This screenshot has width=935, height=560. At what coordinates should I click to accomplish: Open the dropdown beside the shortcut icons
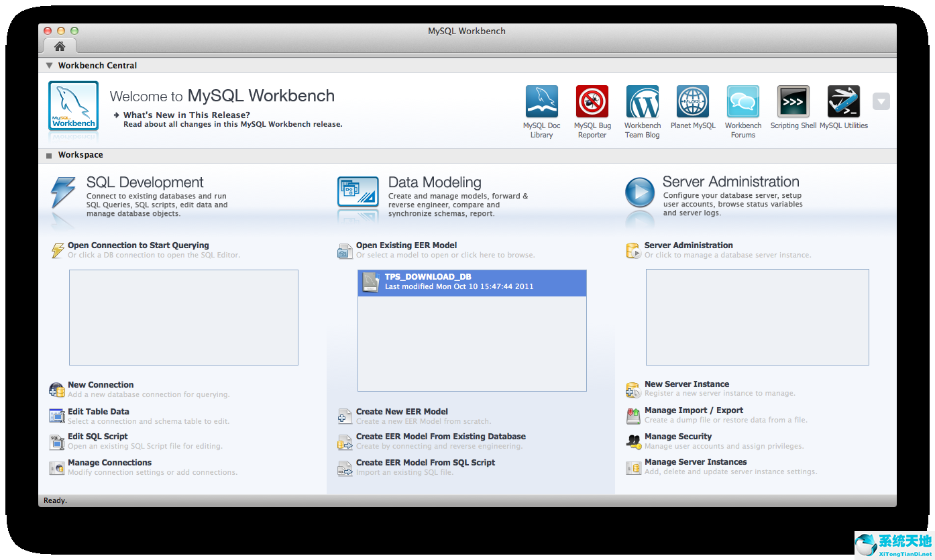click(881, 101)
